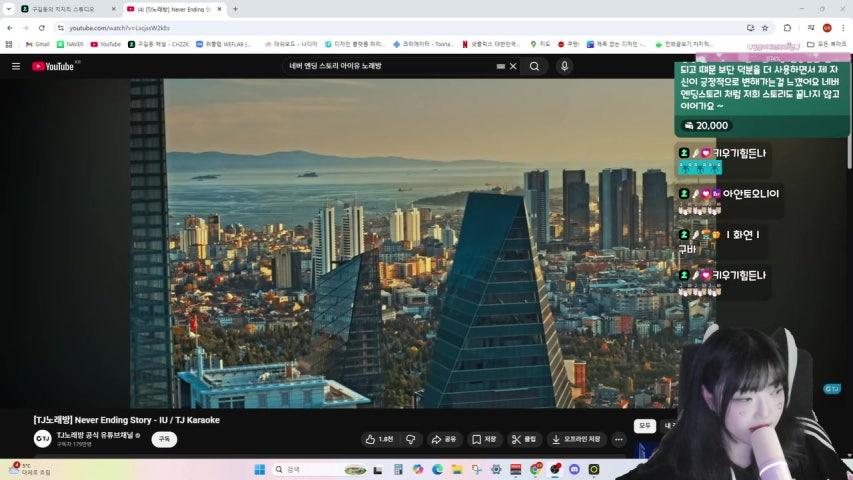Screen dimensions: 853x480
Task: Reload the page using the refresh icon
Action: click(40, 28)
